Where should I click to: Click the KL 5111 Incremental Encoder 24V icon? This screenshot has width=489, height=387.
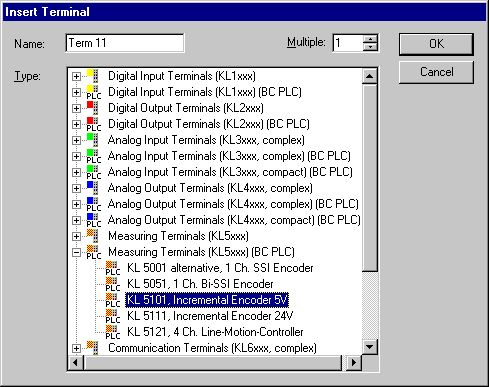pyautogui.click(x=113, y=316)
